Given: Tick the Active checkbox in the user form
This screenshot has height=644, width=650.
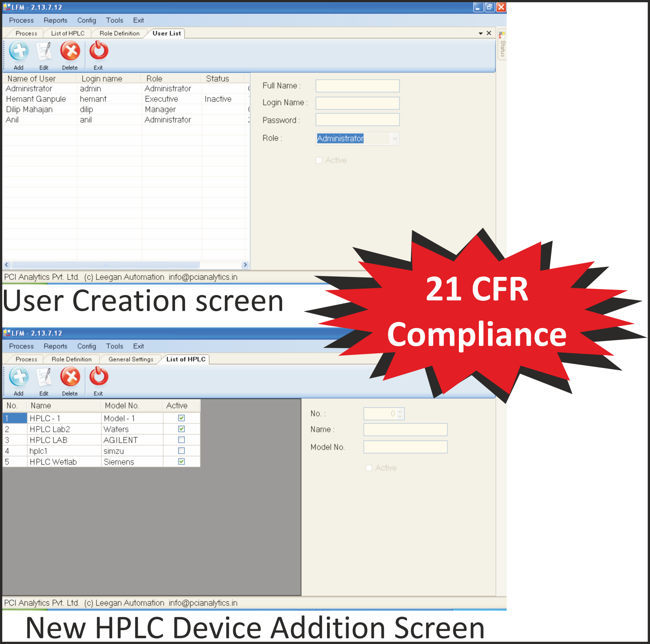Looking at the screenshot, I should (319, 160).
